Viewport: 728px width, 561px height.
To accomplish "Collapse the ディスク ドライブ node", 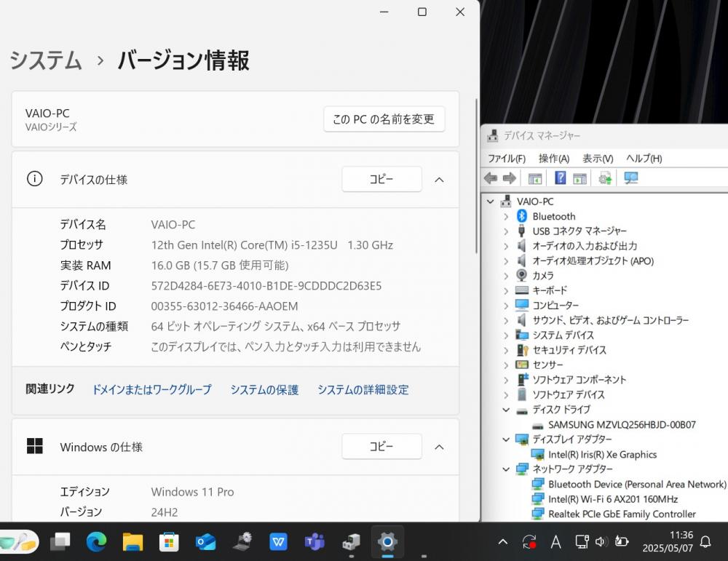I will pos(506,410).
